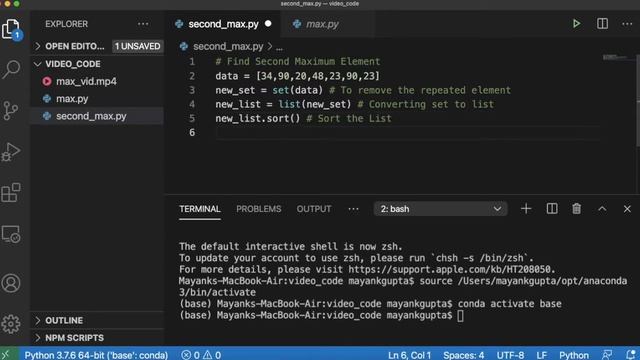
Task: Open the Accounts icon in activity bar
Action: [11, 283]
